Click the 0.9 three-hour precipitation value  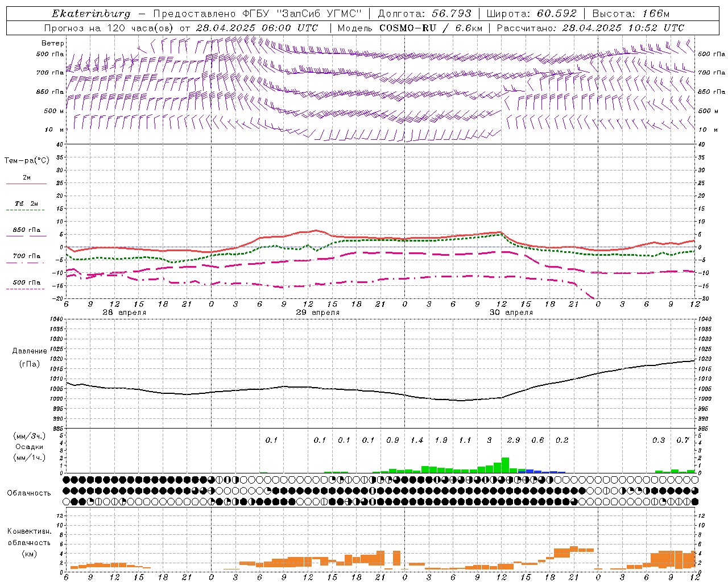392,440
